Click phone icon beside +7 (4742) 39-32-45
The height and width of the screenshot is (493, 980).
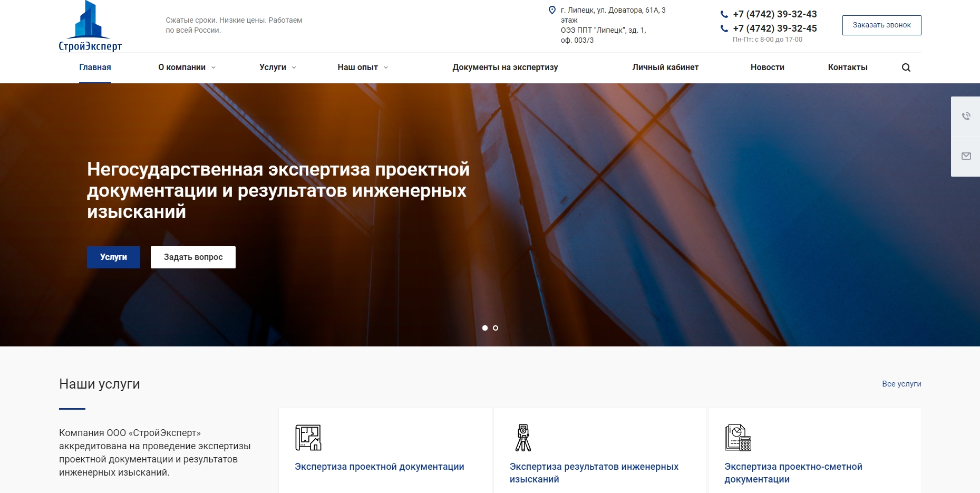[x=724, y=28]
